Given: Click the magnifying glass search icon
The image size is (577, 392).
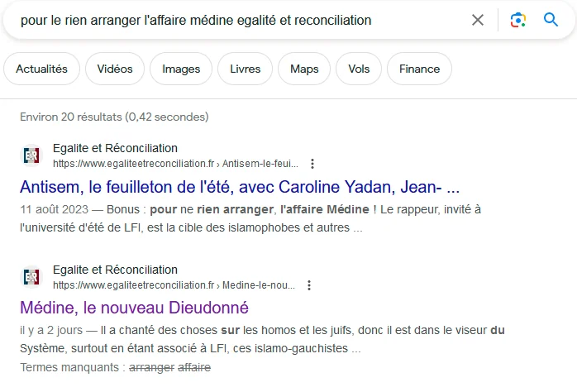Looking at the screenshot, I should point(551,20).
